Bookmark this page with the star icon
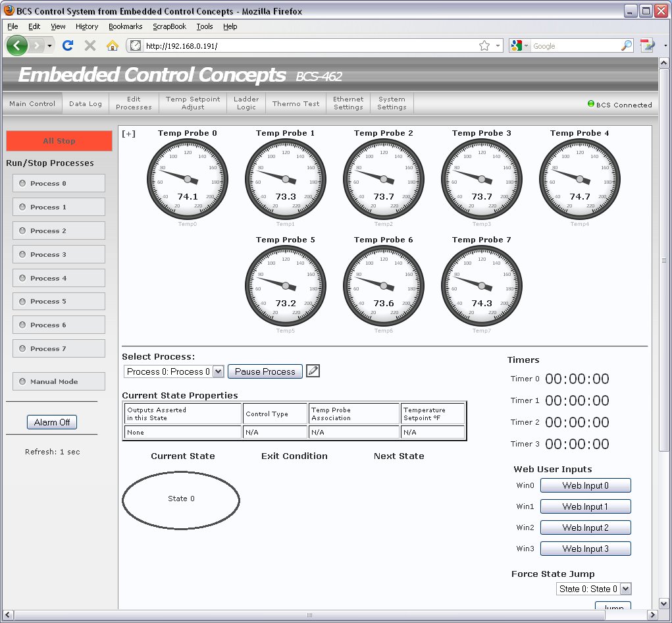 coord(484,45)
